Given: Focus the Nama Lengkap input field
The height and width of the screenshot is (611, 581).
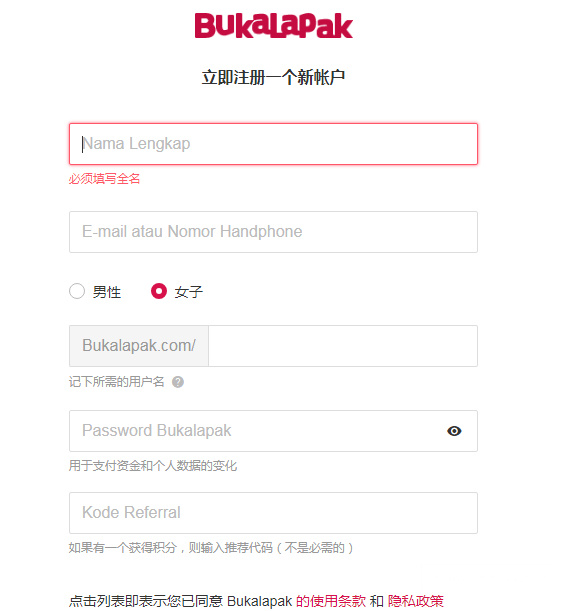Looking at the screenshot, I should click(273, 144).
